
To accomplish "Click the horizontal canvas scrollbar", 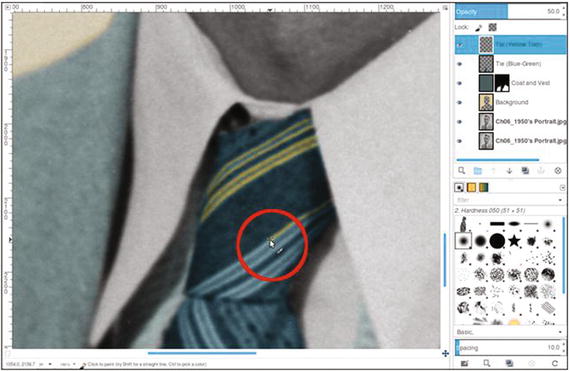I will click(x=202, y=353).
